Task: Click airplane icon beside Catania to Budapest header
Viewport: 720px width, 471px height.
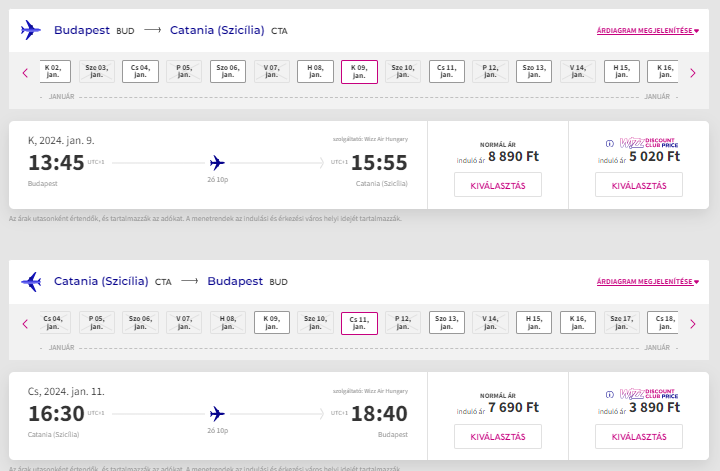Action: 31,282
